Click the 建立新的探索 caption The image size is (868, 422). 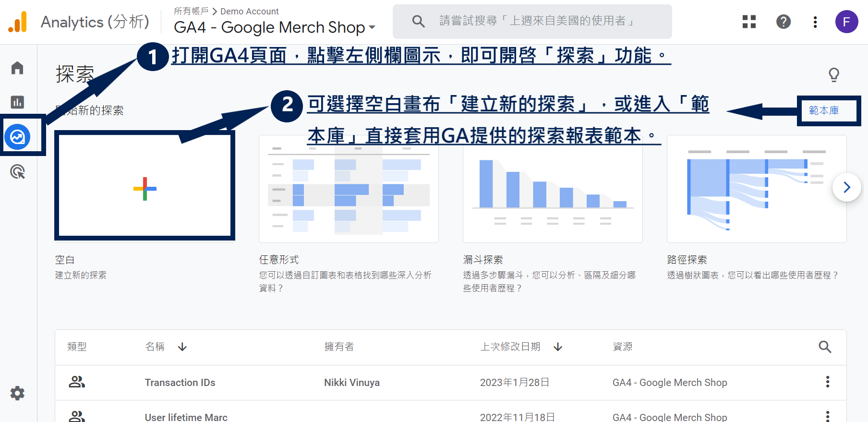tap(81, 275)
